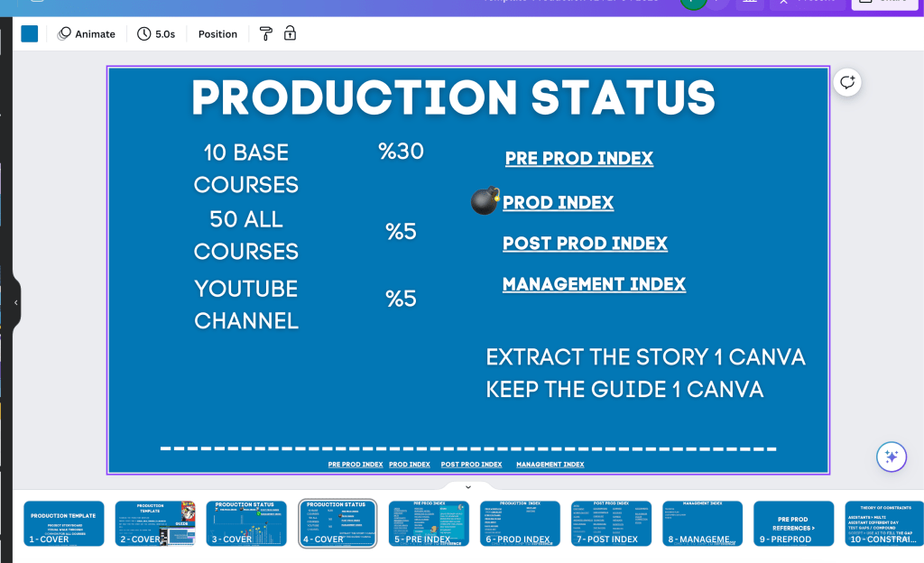This screenshot has width=924, height=563.
Task: Select the 50 ALL COURSES text
Action: pyautogui.click(x=246, y=235)
